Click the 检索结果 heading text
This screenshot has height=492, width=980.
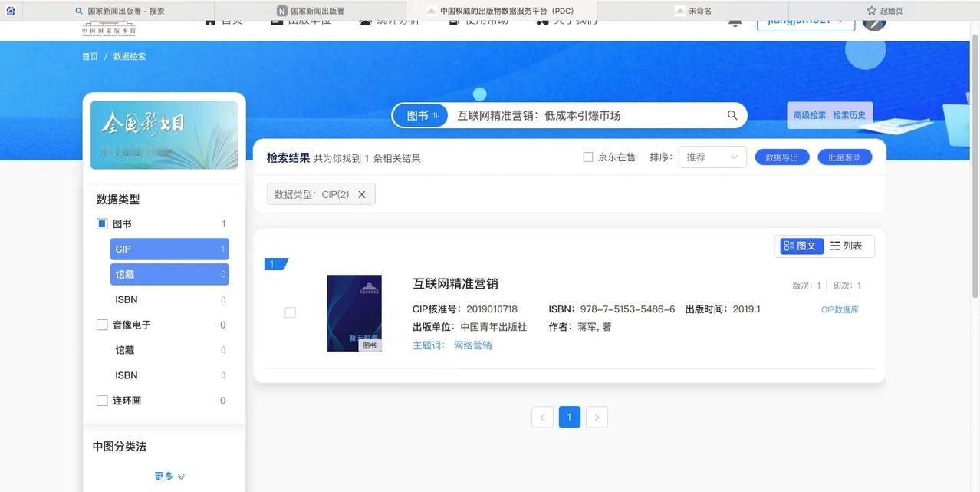click(x=288, y=157)
